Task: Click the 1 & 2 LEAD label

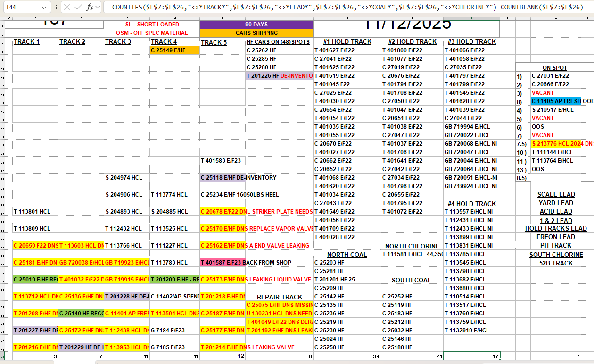Action: click(x=556, y=220)
